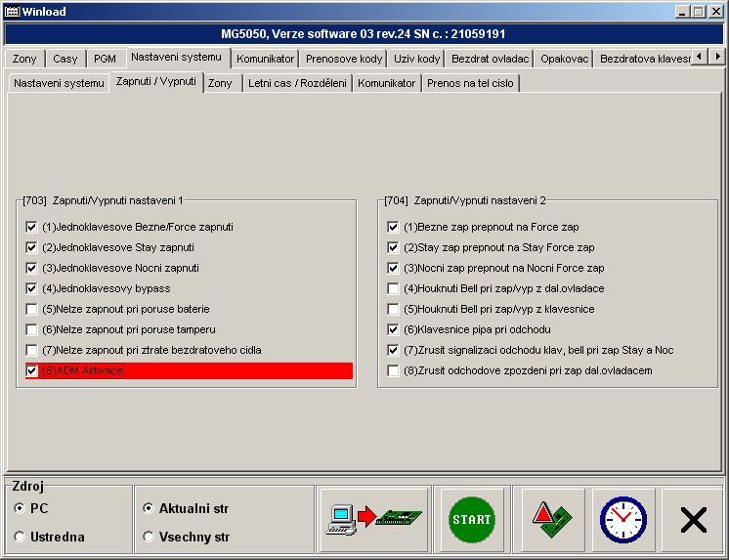
Task: Click the black X close icon
Action: tap(693, 520)
